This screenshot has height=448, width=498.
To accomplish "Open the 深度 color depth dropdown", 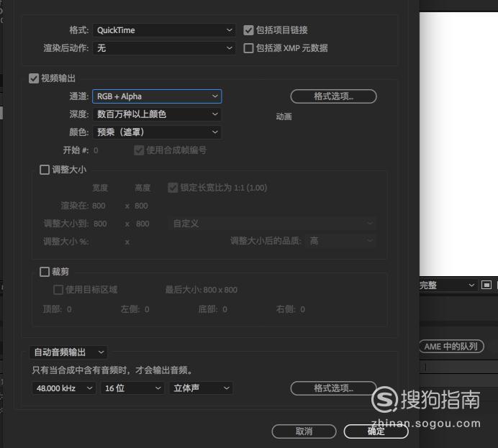I will coord(157,114).
